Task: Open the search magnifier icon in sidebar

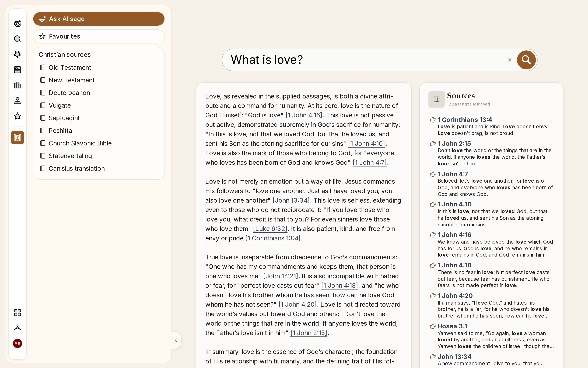Action: (17, 39)
